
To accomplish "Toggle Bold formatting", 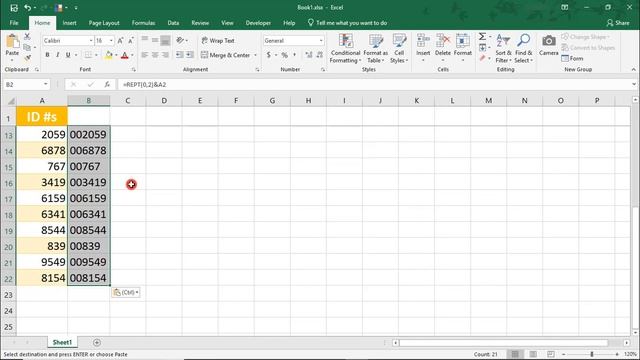I will pos(47,55).
